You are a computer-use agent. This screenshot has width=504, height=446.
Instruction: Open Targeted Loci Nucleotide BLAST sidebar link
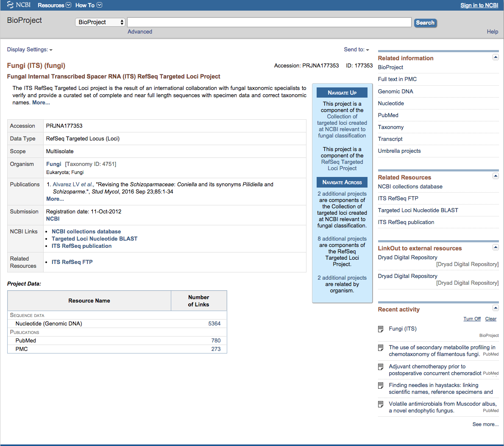pos(418,210)
